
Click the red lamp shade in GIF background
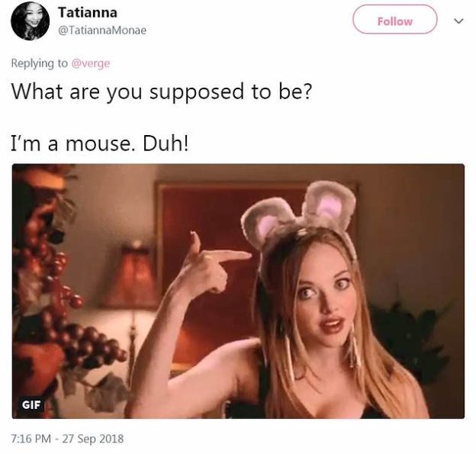(131, 275)
